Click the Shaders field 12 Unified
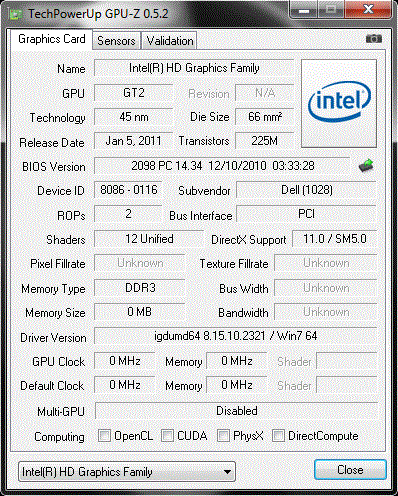Screen dimensions: 398x496 pos(149,239)
